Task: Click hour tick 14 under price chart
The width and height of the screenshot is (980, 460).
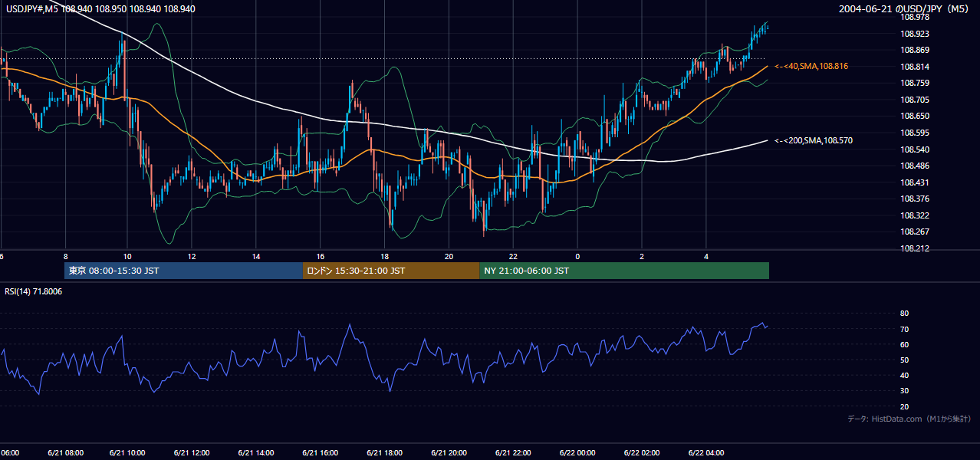Action: (256, 257)
